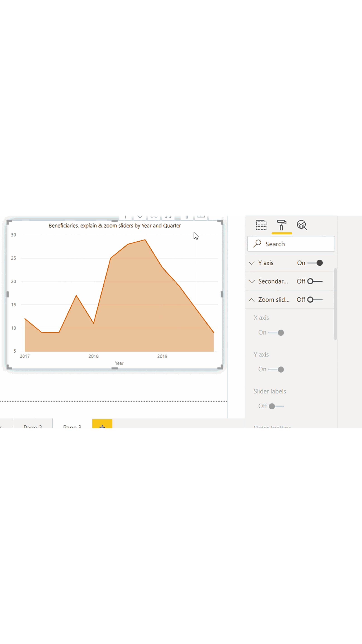Collapse the Zoom slider section chevron

[x=252, y=300]
